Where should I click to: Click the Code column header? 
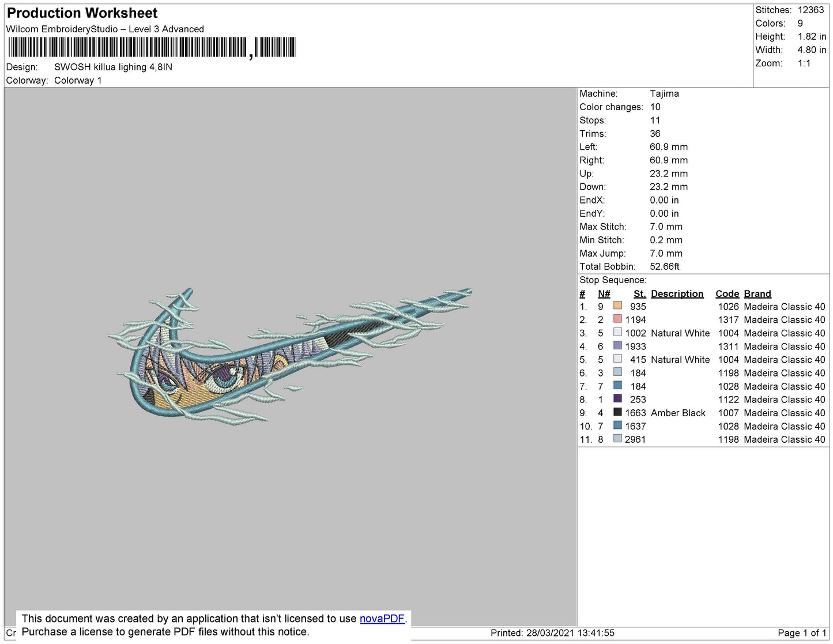726,293
